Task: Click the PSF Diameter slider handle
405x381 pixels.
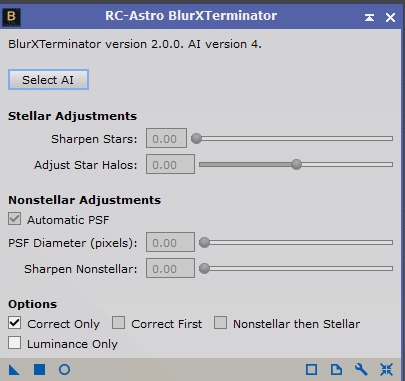Action: (204, 242)
